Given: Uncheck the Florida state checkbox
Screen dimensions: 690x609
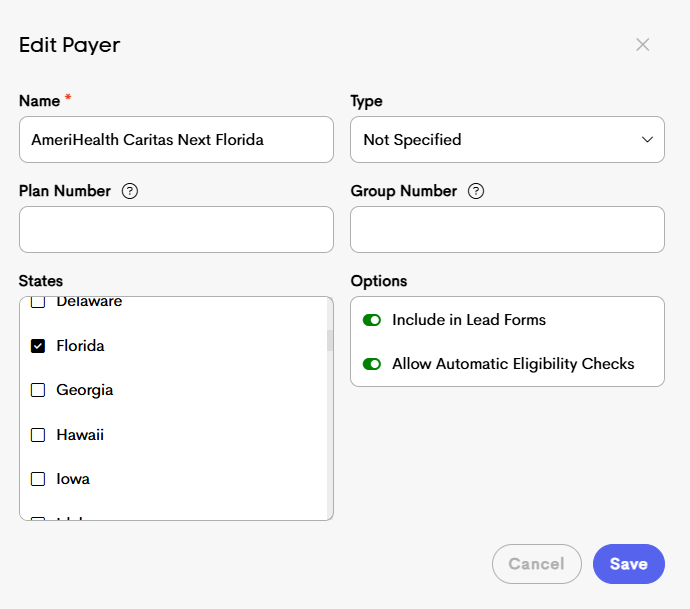Looking at the screenshot, I should point(38,346).
